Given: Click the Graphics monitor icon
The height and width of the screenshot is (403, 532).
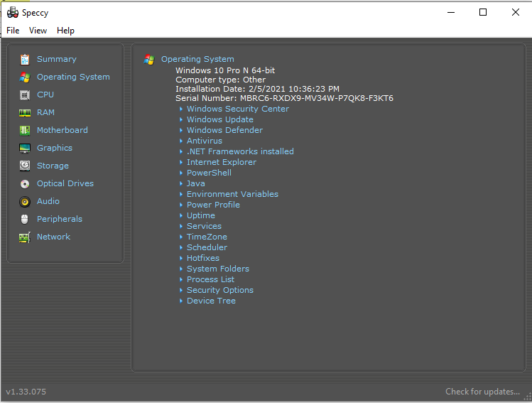Looking at the screenshot, I should (25, 149).
